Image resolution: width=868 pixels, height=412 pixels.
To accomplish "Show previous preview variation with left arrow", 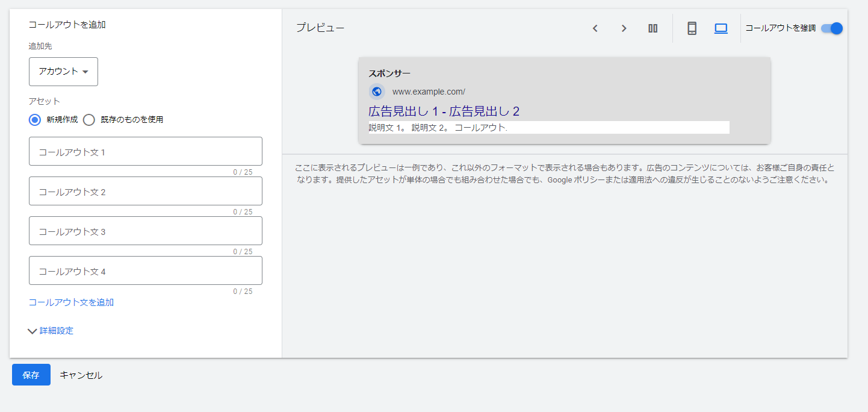I will point(595,28).
